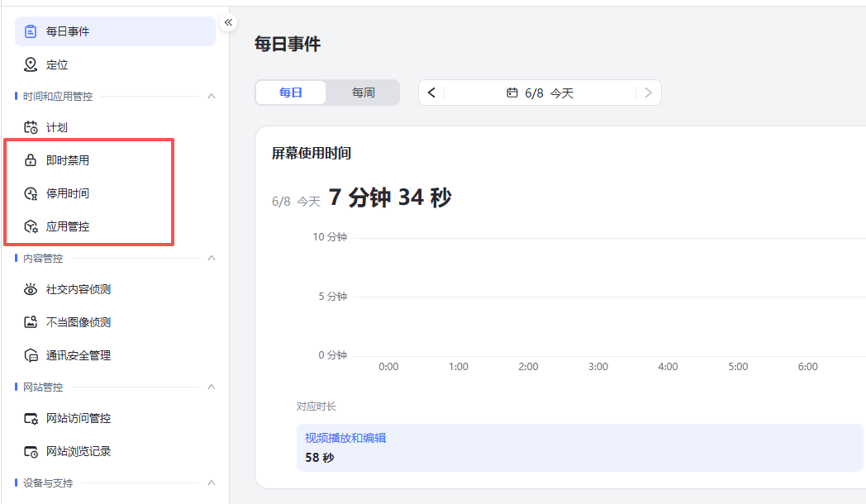The height and width of the screenshot is (504, 866).
Task: Go to previous day arrow
Action: (x=431, y=93)
